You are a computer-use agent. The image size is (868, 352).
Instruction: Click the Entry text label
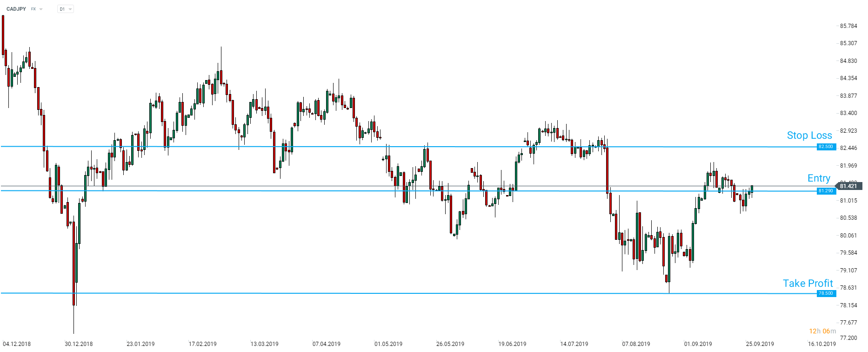(819, 178)
